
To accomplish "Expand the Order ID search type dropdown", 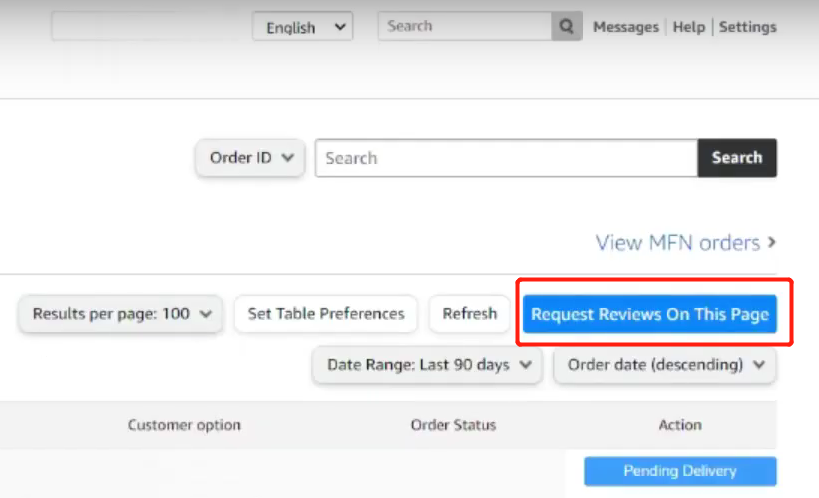I will pos(250,158).
